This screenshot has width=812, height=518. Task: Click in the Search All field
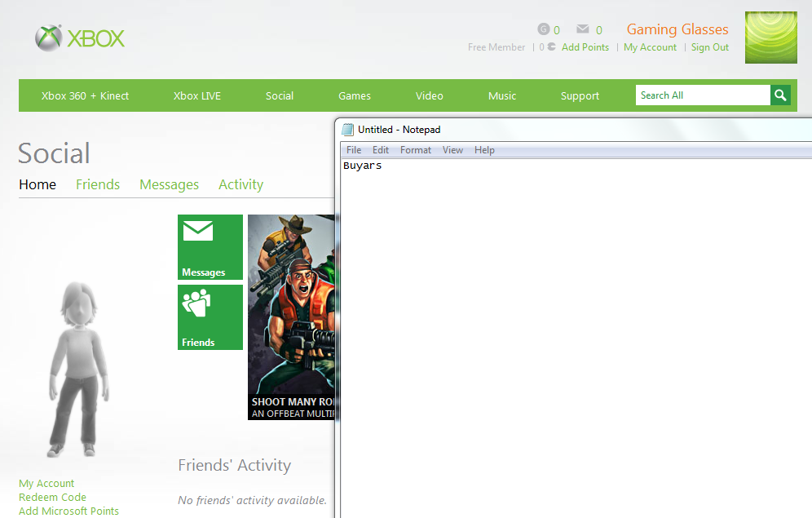(703, 95)
